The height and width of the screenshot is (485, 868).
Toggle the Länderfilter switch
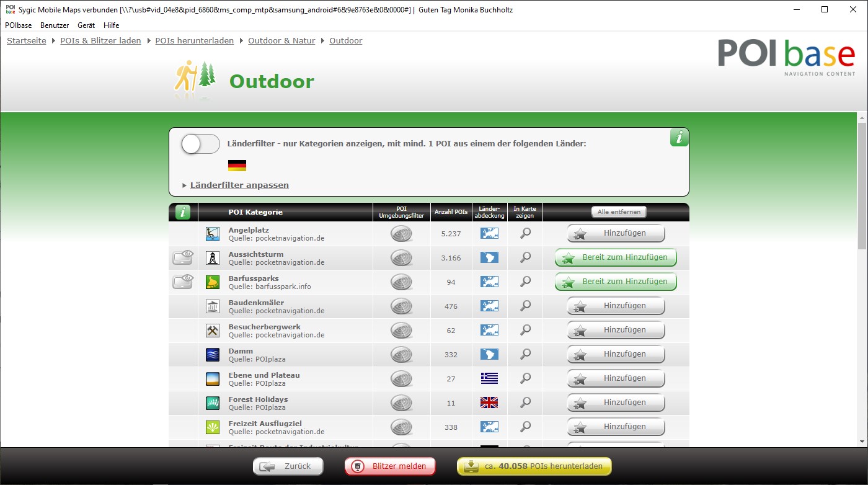click(x=200, y=144)
